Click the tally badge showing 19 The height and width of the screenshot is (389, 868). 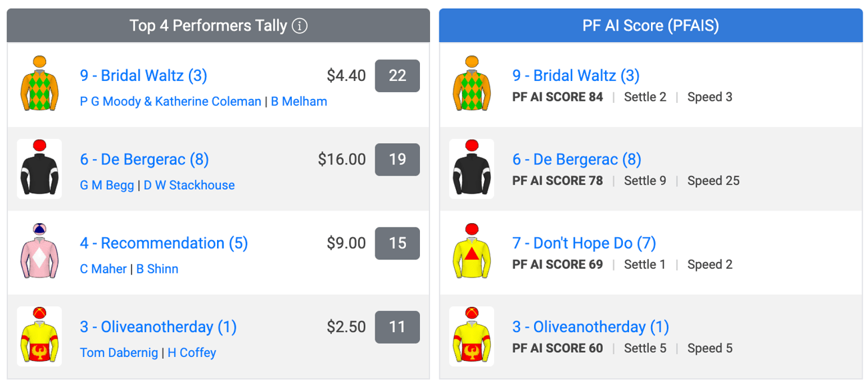coord(397,159)
